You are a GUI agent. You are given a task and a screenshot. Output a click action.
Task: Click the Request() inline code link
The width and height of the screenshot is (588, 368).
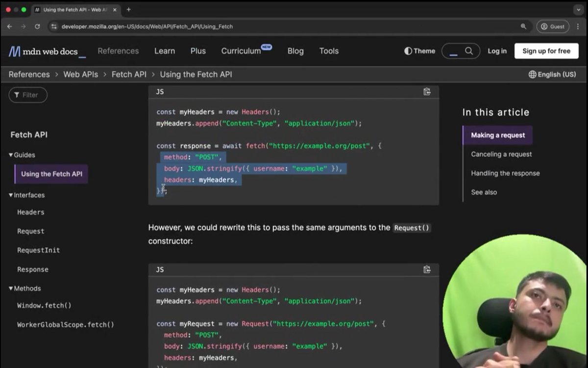[x=412, y=228]
